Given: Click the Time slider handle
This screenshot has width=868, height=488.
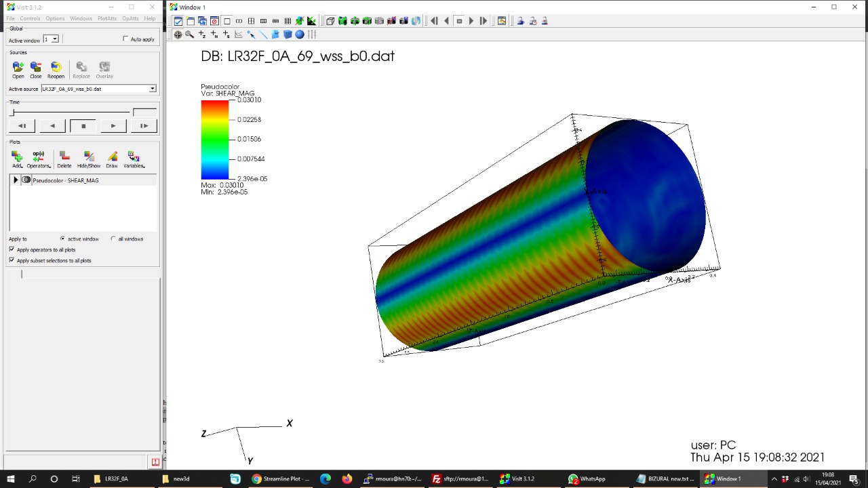Looking at the screenshot, I should tap(12, 112).
